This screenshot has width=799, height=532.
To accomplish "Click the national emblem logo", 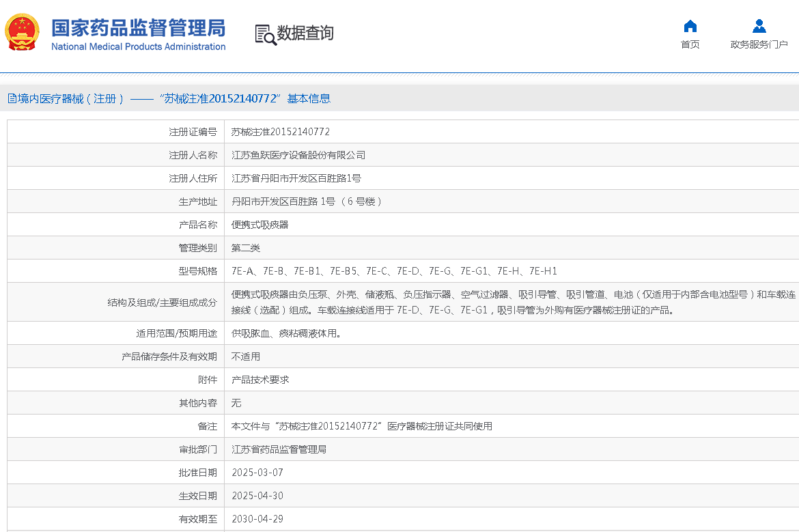I will (22, 33).
